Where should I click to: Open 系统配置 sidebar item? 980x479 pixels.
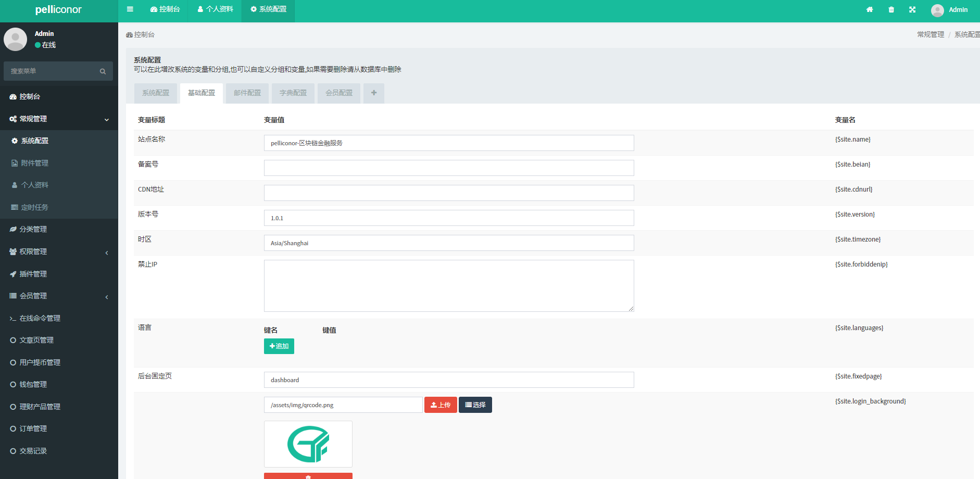tap(59, 141)
